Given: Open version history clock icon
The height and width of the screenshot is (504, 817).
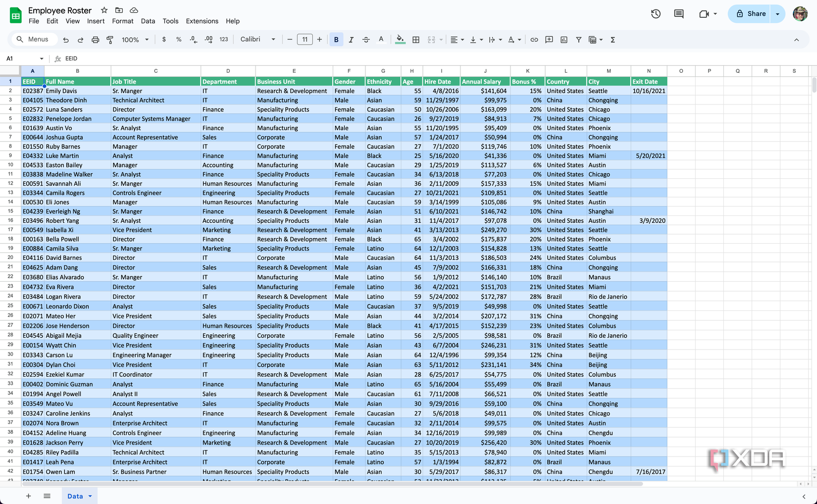Looking at the screenshot, I should [656, 14].
